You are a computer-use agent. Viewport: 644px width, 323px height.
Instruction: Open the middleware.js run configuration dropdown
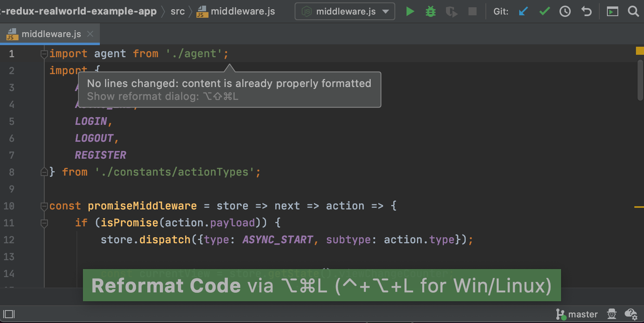345,11
